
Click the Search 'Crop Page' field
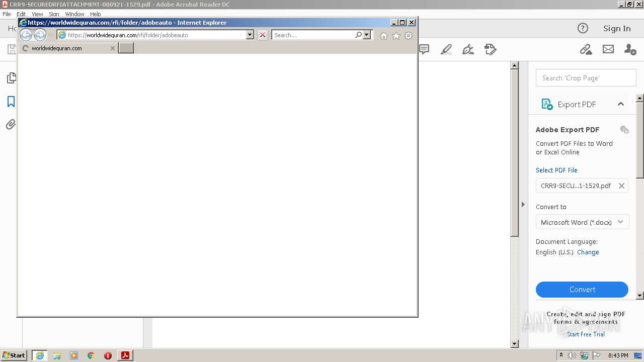click(586, 78)
